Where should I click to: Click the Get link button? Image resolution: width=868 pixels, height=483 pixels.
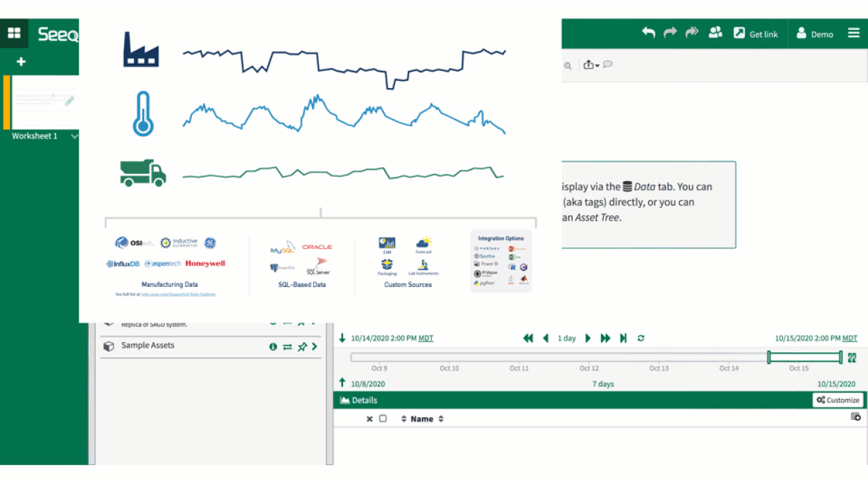pyautogui.click(x=756, y=34)
